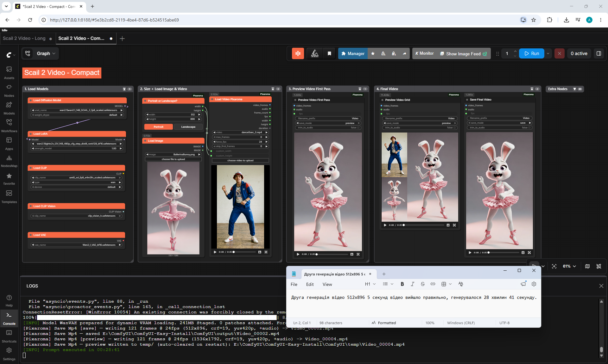Viewport: 608px width, 364px height.
Task: Open the favorite sidebar panel
Action: [9, 179]
